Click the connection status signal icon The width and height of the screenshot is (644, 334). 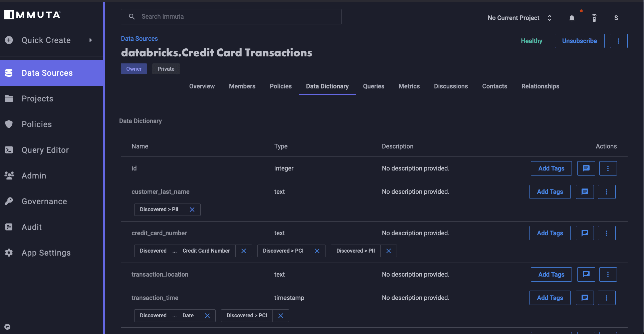coord(594,18)
